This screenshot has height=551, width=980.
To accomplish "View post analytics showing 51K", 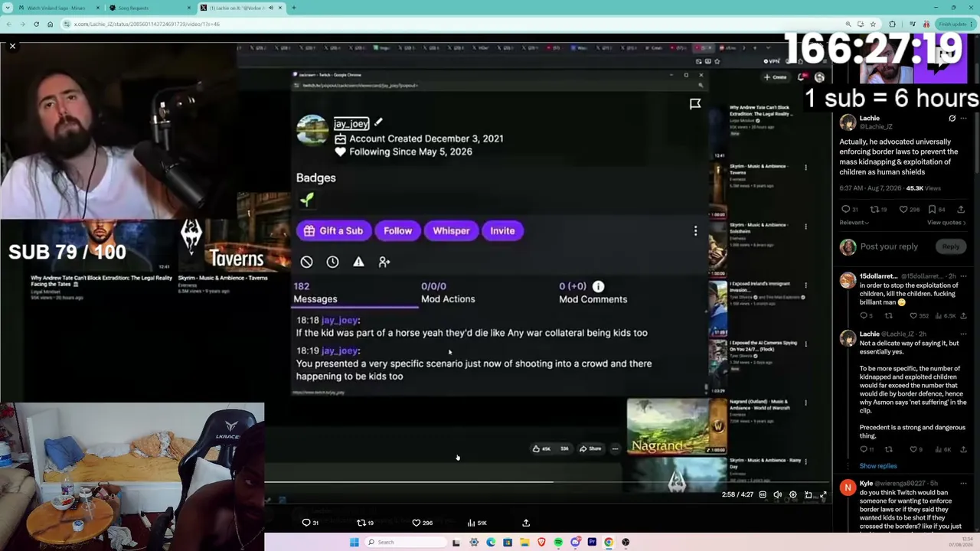I will (x=478, y=523).
